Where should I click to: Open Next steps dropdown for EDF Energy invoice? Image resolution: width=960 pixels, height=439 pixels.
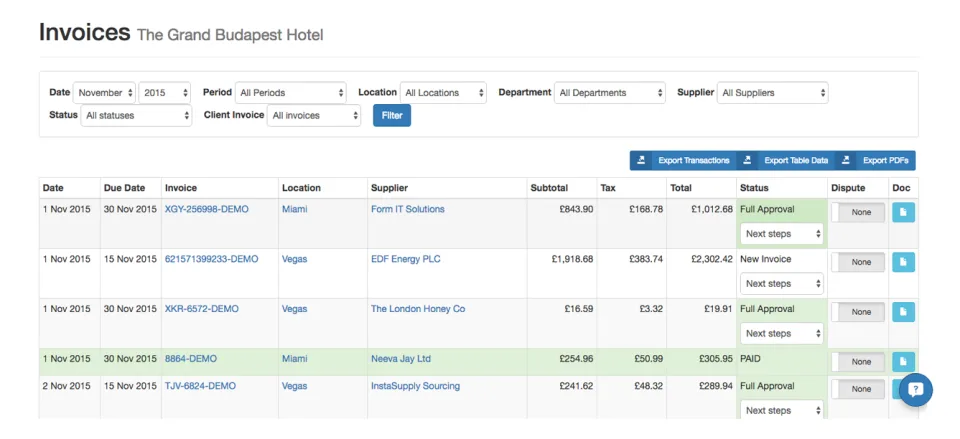(782, 283)
